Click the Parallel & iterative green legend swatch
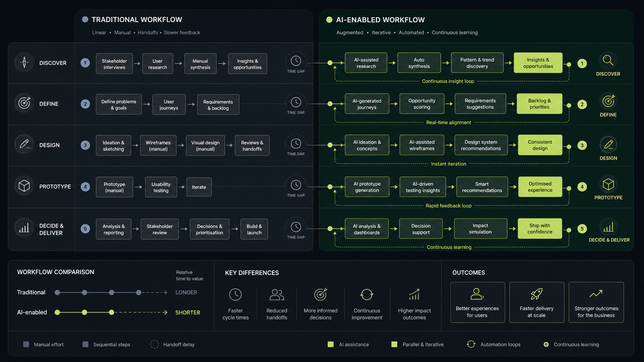 [x=394, y=344]
